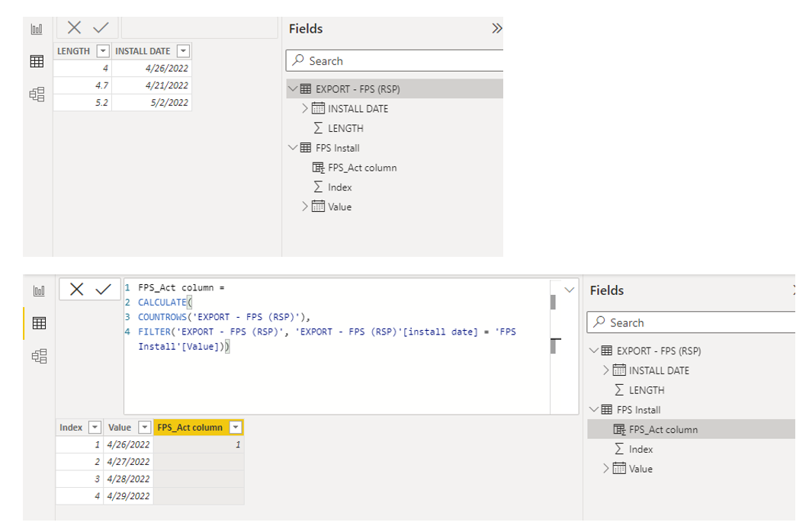
Task: Collapse EXPORT - FPS (RSP) table in lower Fields
Action: point(594,351)
